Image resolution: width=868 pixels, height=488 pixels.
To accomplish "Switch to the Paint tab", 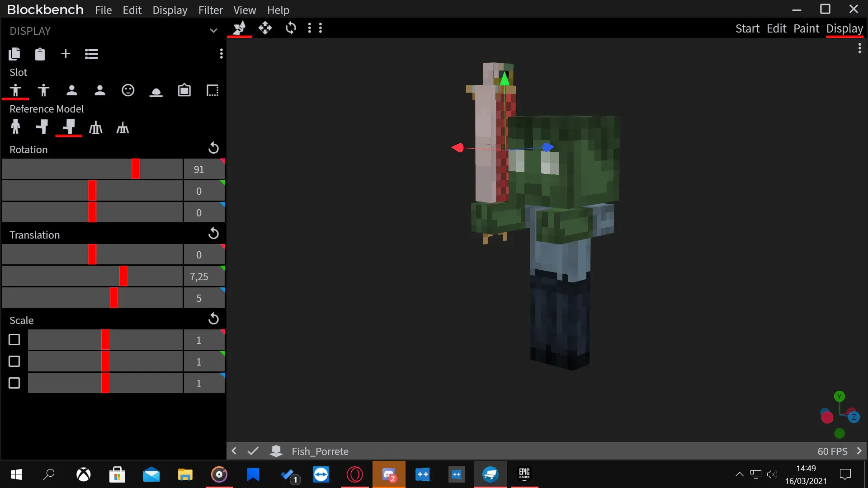I will coord(806,28).
